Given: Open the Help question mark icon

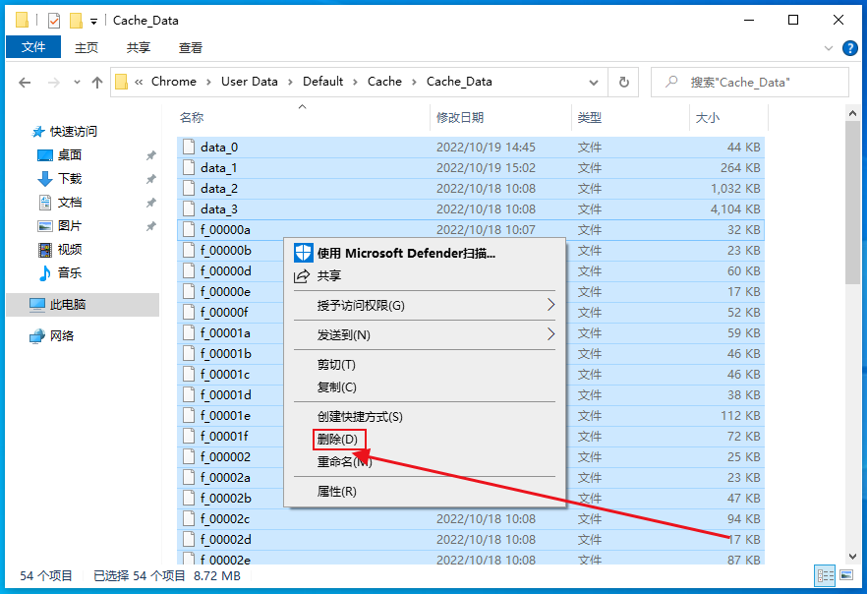Looking at the screenshot, I should coord(849,48).
